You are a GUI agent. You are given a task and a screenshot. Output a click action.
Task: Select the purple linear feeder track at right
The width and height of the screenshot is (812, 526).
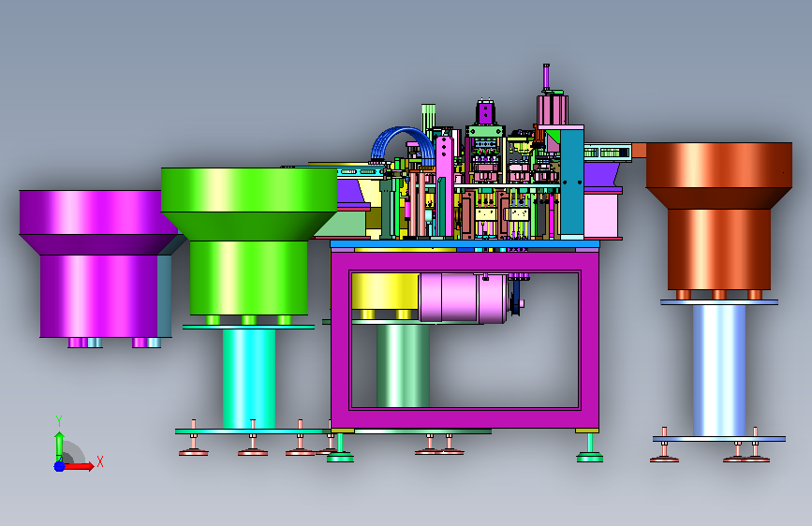[602, 177]
